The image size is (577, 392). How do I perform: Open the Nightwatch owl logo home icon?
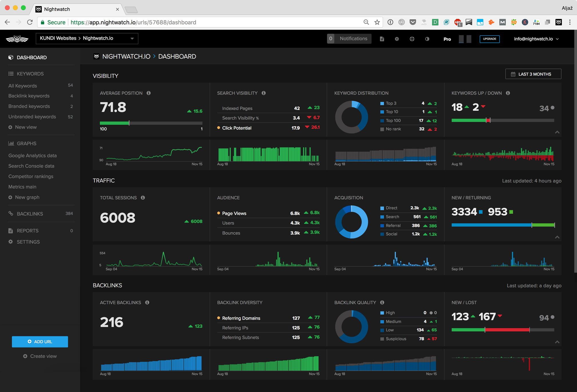[x=17, y=38]
